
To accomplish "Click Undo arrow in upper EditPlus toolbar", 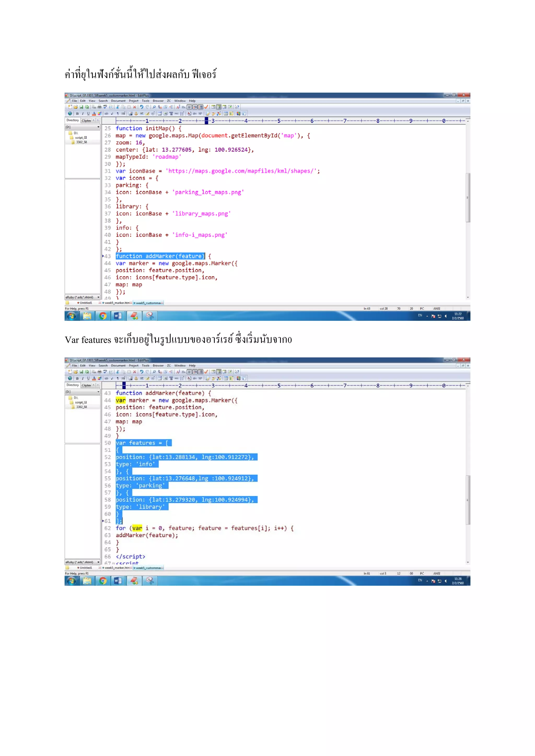I will pos(142,107).
